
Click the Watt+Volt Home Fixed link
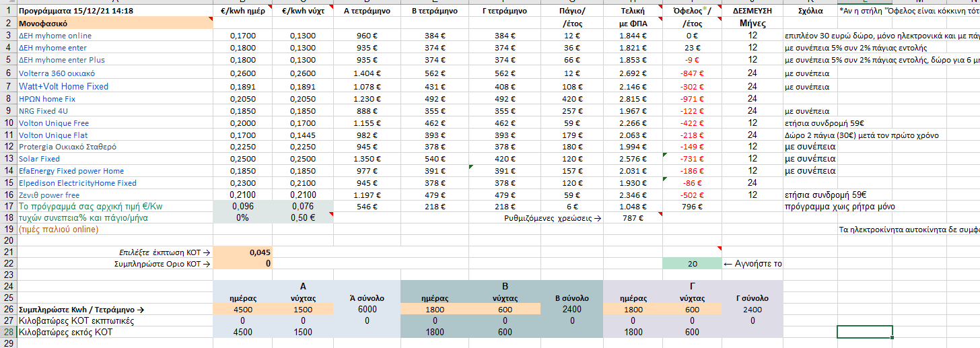point(63,86)
